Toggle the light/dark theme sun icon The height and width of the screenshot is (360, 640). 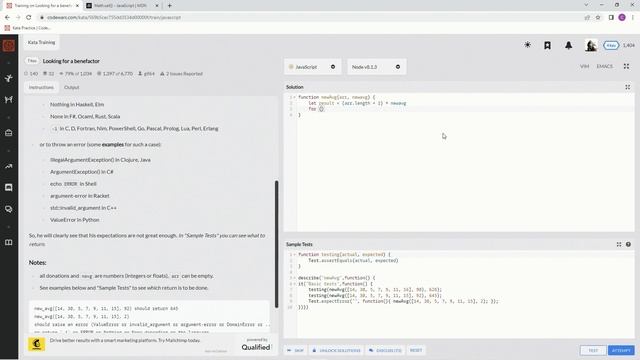pos(527,45)
